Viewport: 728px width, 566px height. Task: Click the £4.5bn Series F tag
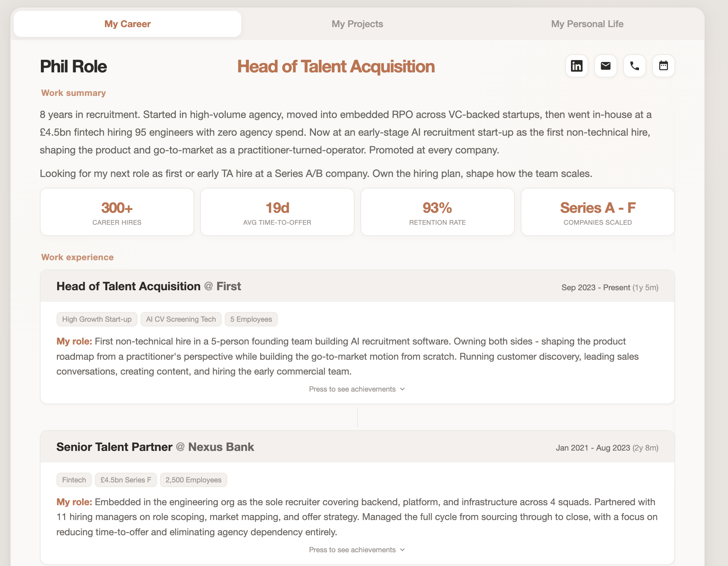[x=126, y=480]
